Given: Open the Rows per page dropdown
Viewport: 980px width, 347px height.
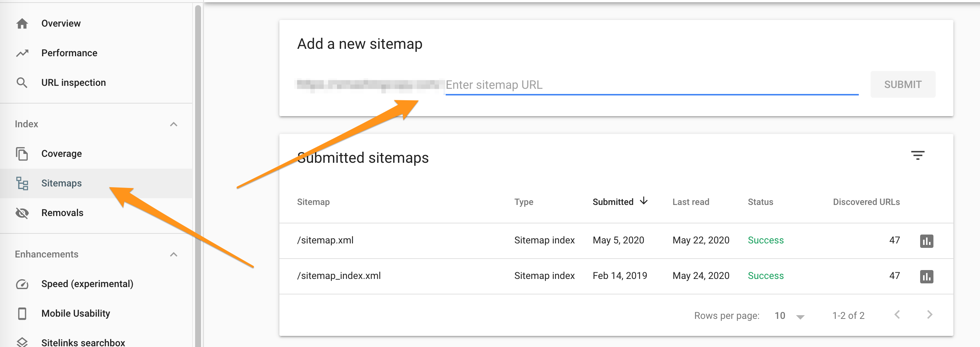Looking at the screenshot, I should [x=789, y=316].
